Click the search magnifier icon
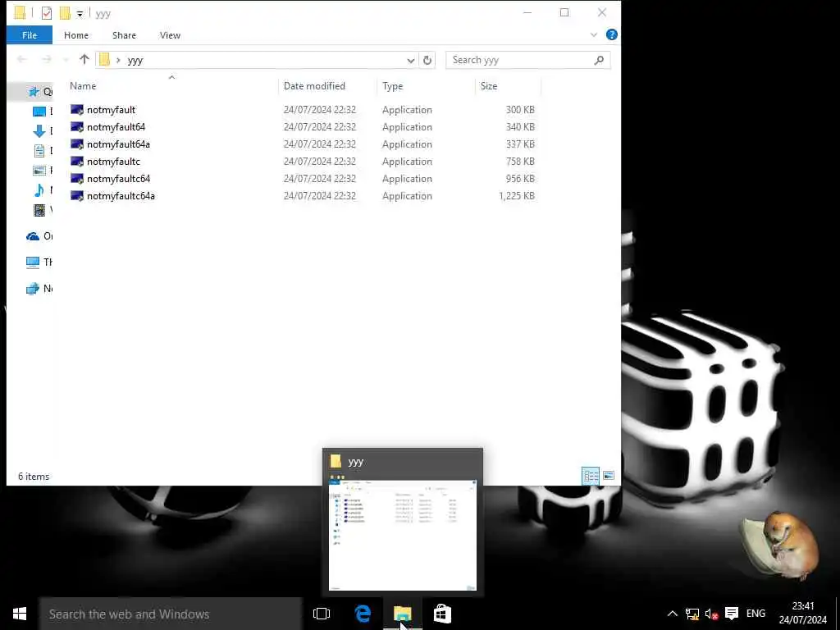This screenshot has width=840, height=630. tap(599, 60)
